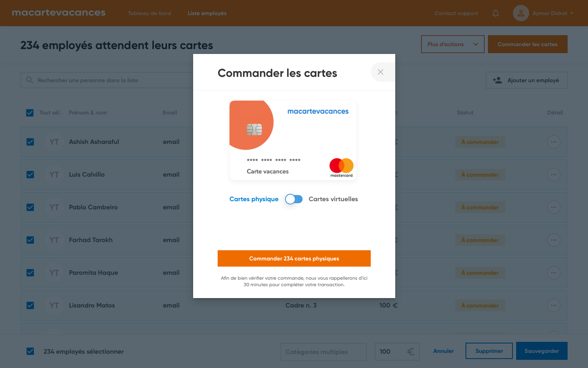Switch the toggle to Cartes virtuelles
Screen dimensions: 588x368
click(x=294, y=199)
